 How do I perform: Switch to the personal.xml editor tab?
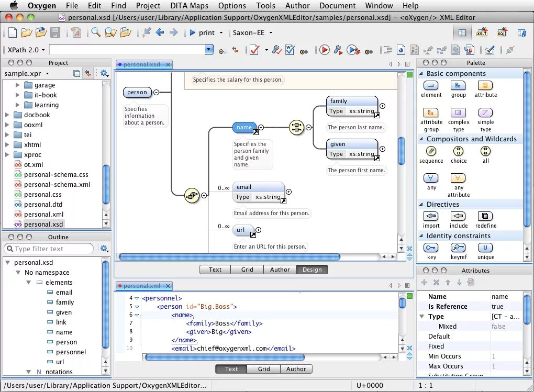pos(142,286)
